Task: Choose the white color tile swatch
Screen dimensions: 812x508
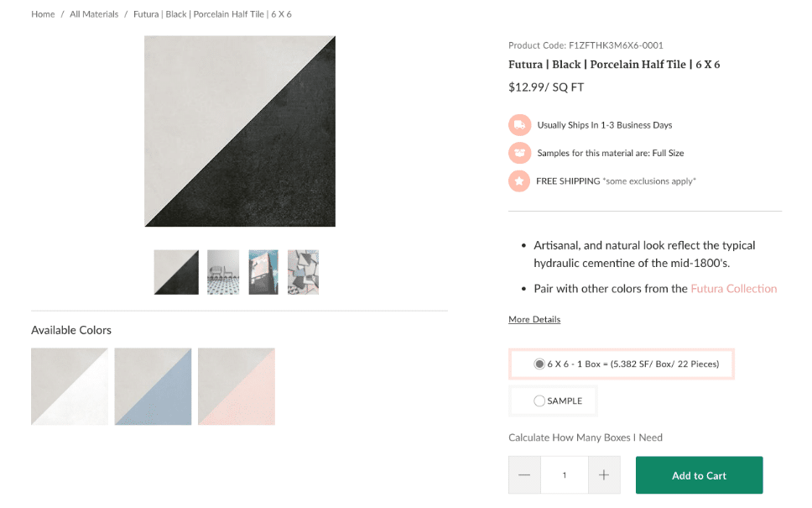Action: click(x=70, y=386)
